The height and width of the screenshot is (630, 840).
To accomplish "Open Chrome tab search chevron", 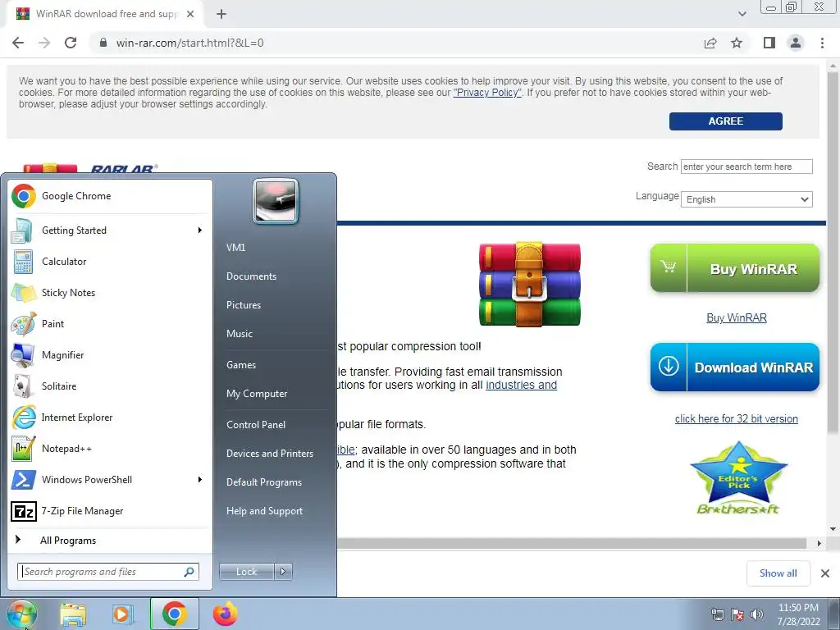I will [742, 14].
